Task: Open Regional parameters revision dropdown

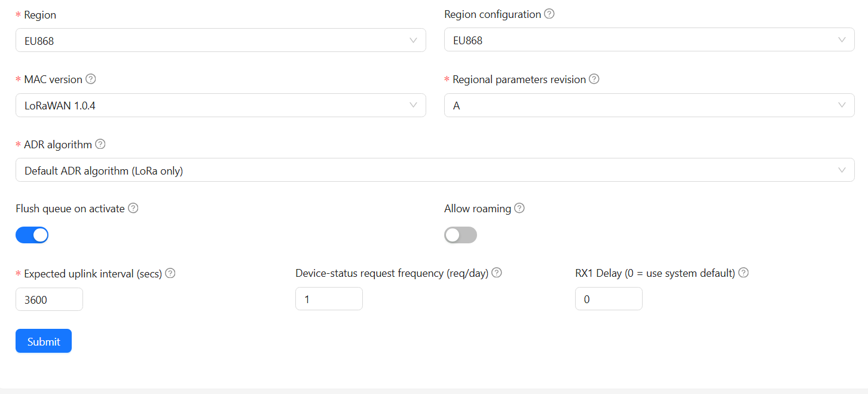Action: 649,105
